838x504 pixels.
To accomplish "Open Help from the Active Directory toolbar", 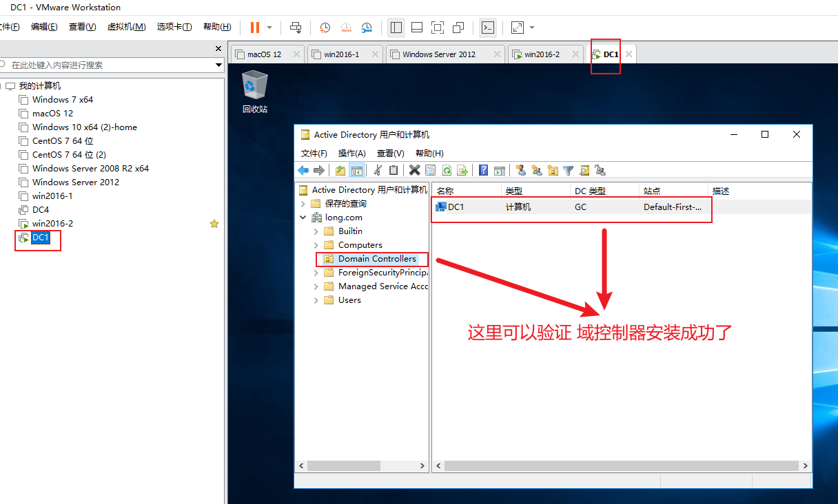I will pos(484,170).
